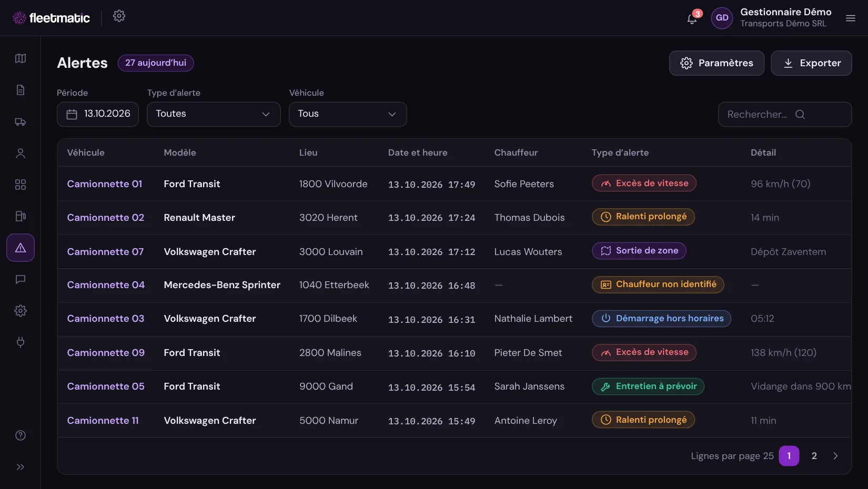Click the Modèle column header
This screenshot has height=489, width=868.
click(180, 152)
